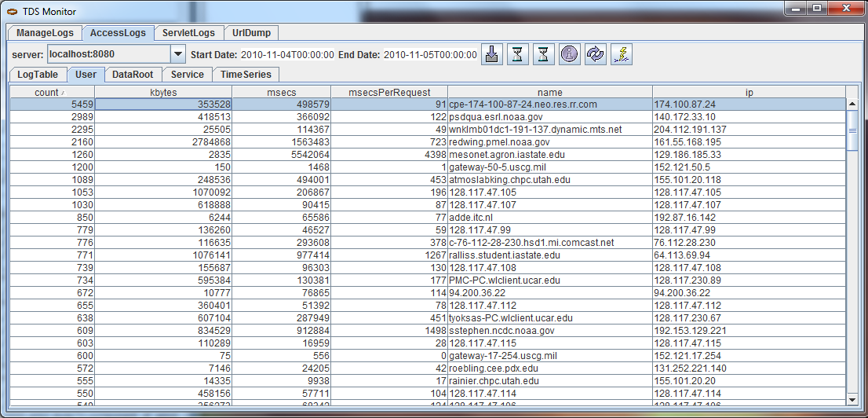Go to the ManageLogs tab
The height and width of the screenshot is (418, 868).
point(45,33)
